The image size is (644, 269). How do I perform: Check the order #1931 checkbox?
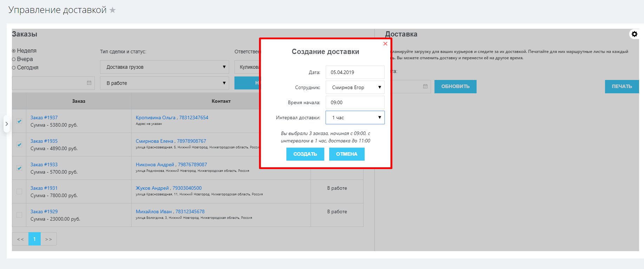[x=19, y=191]
